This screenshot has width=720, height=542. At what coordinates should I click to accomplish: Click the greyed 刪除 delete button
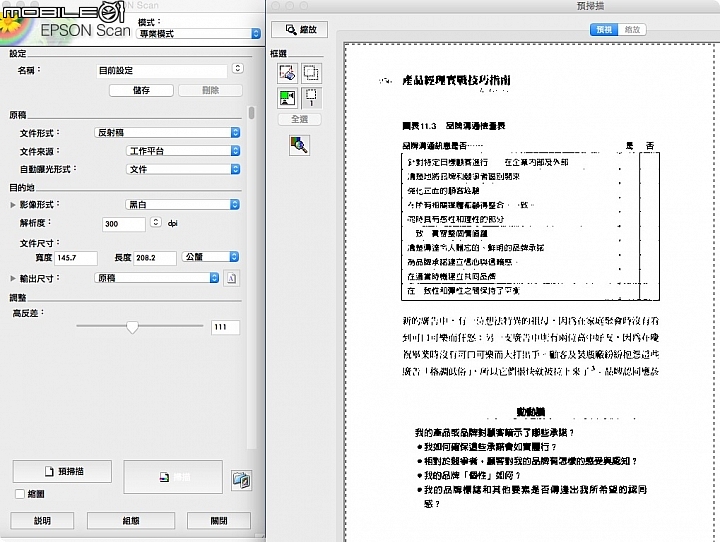tap(210, 90)
